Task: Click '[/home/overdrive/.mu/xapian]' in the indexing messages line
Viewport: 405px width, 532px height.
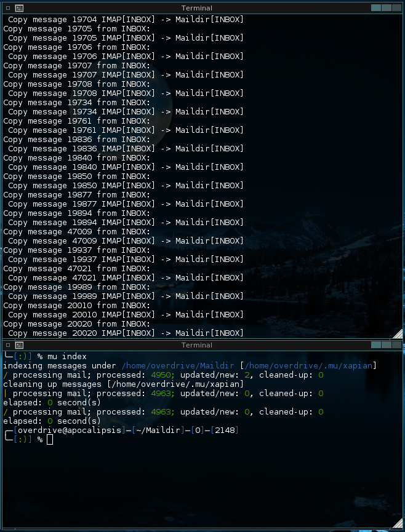Action: click(x=308, y=366)
